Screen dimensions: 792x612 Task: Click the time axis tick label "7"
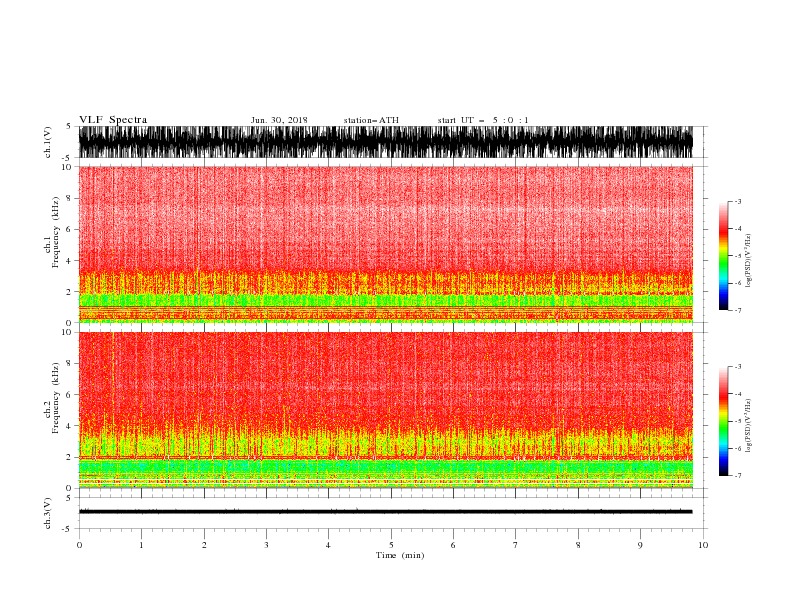pos(516,545)
